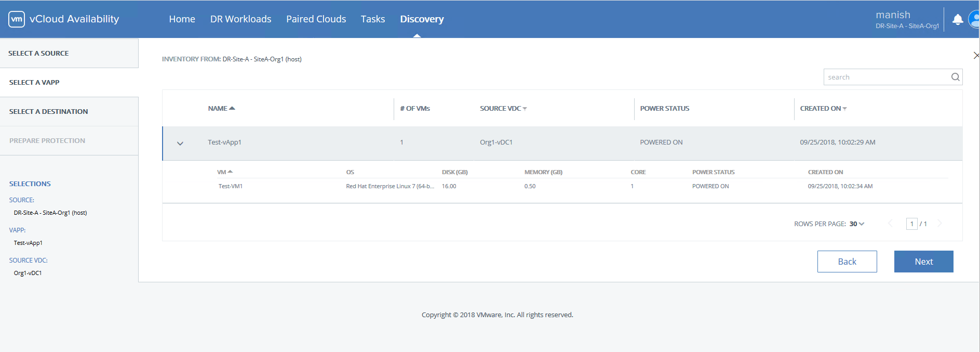Click the manish user name
Screen dimensions: 980x352
(x=893, y=15)
